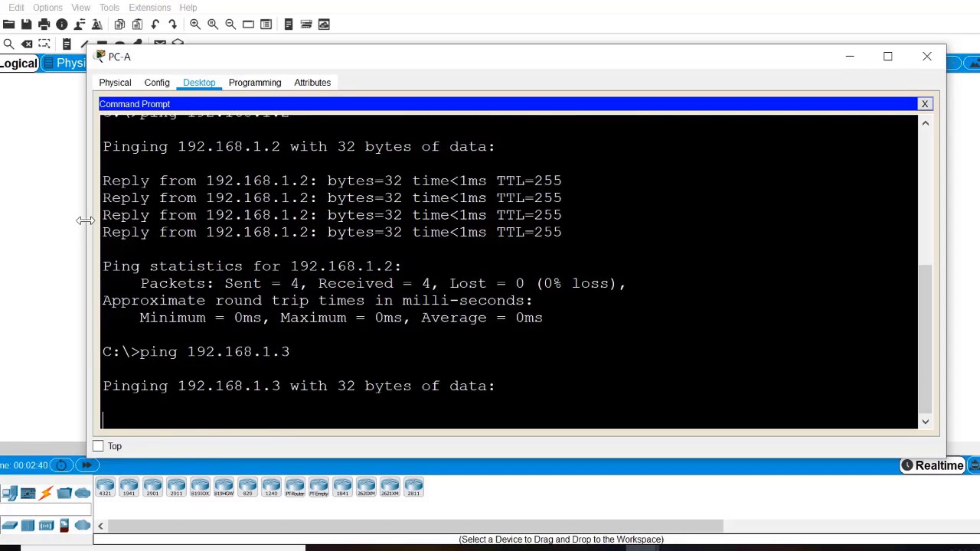Pick the 2911 router from device list
The image size is (980, 551).
(x=176, y=487)
